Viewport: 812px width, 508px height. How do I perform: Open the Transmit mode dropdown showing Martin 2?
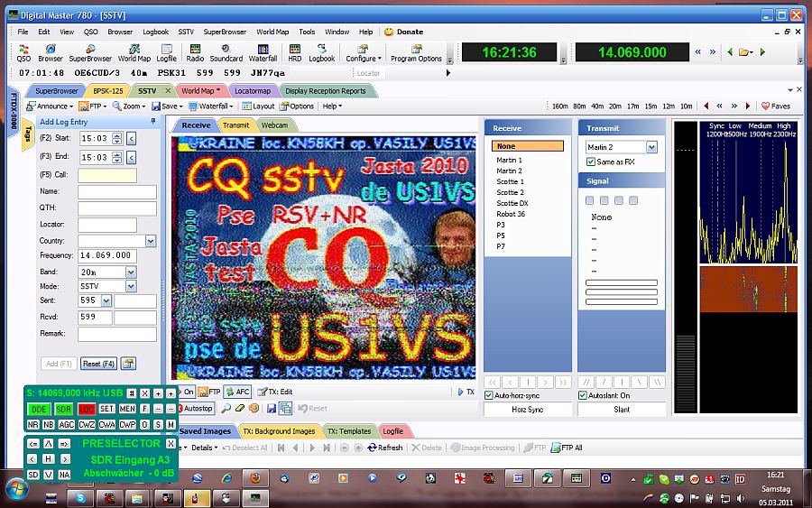pos(651,147)
